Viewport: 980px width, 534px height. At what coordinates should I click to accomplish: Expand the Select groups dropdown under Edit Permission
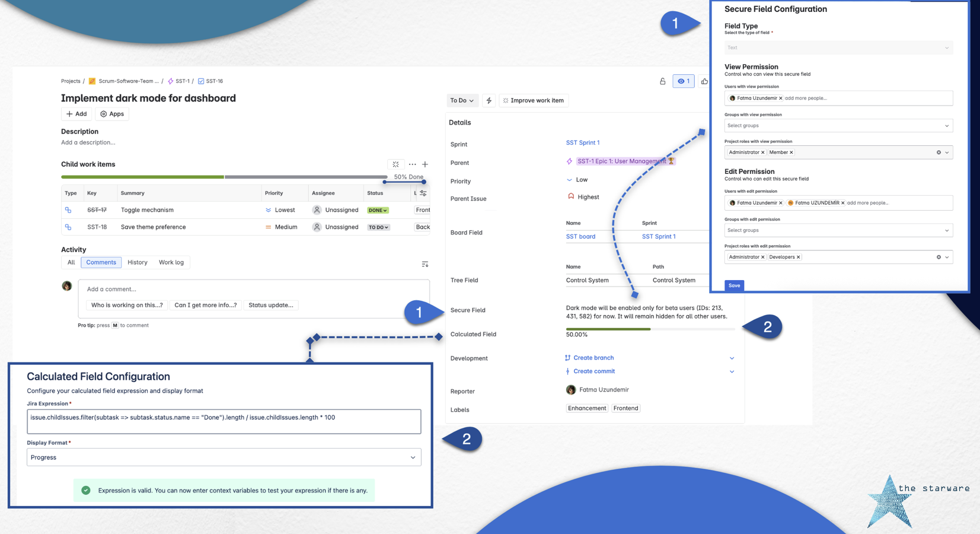(x=838, y=230)
